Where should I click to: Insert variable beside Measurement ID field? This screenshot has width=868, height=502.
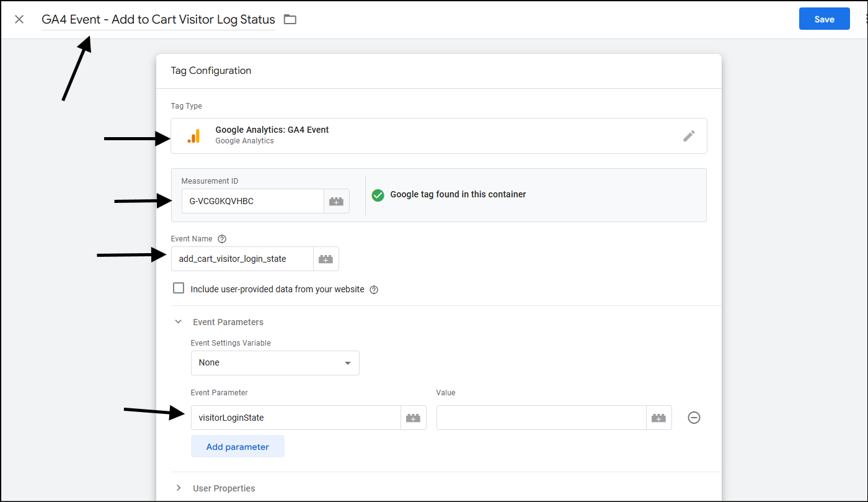pos(337,201)
